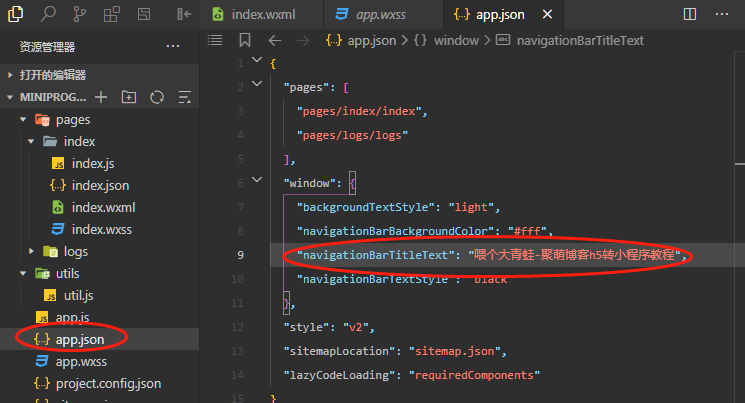Viewport: 745px width, 403px height.
Task: Fold the code block at line 1
Action: pos(259,63)
